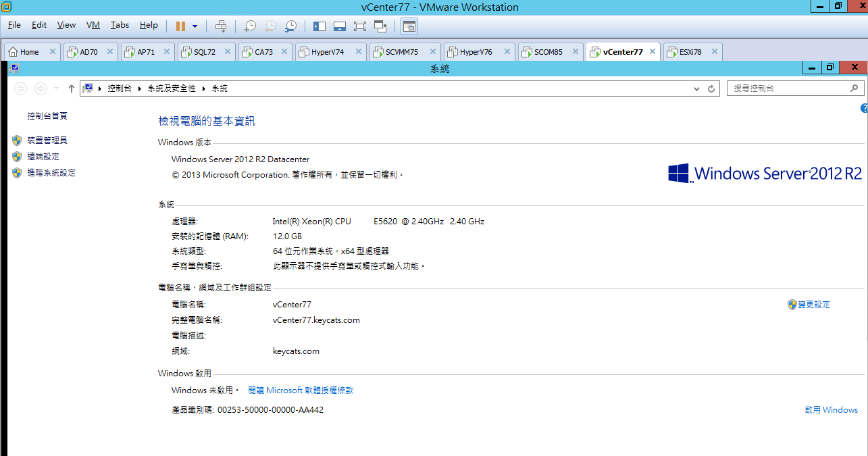
Task: Open 閱讀 Microsoft 軟體授權條款 link
Action: (x=301, y=390)
